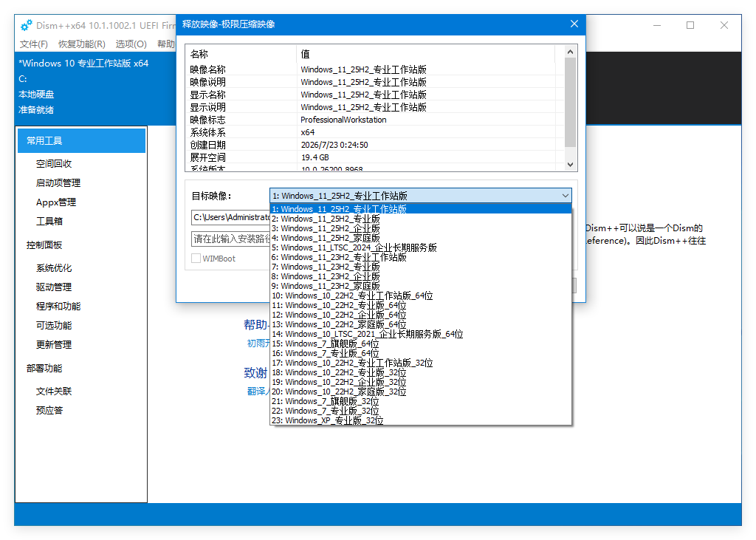Maximize the Dism++ main window

[x=690, y=25]
